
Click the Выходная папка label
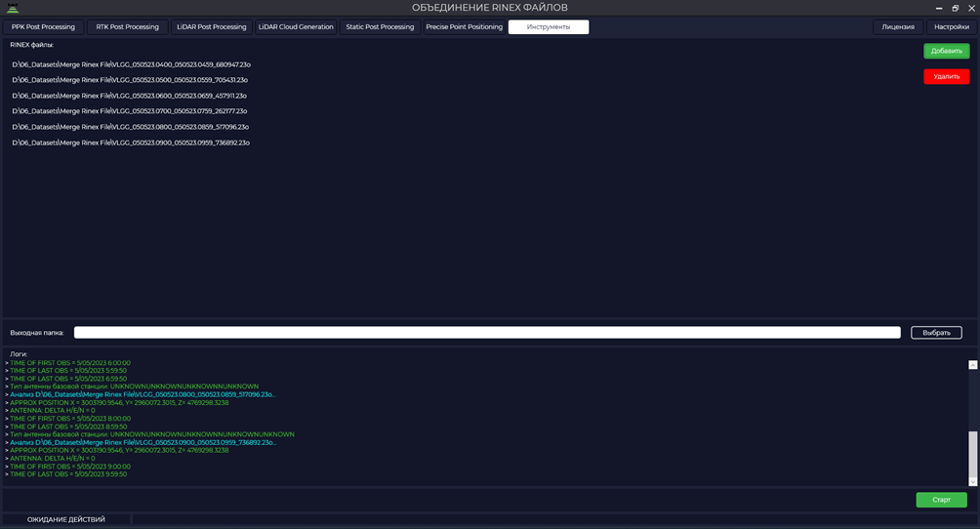(37, 333)
